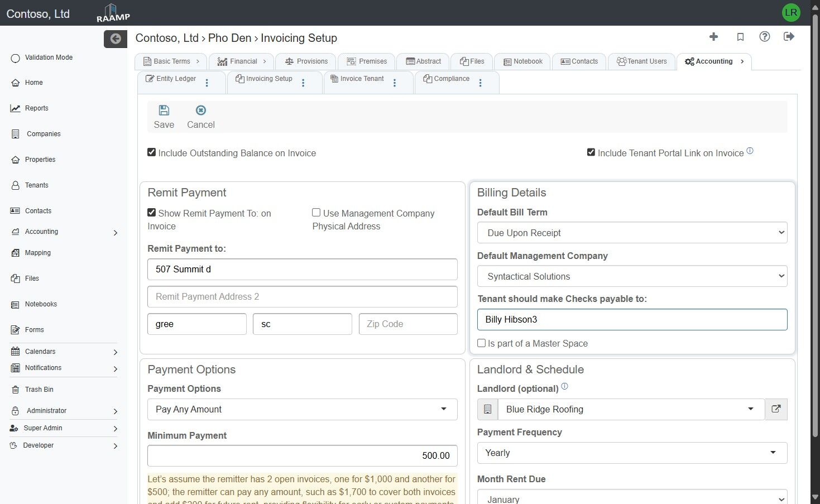Uncheck Show Remit Payment To on Invoice

tap(151, 213)
